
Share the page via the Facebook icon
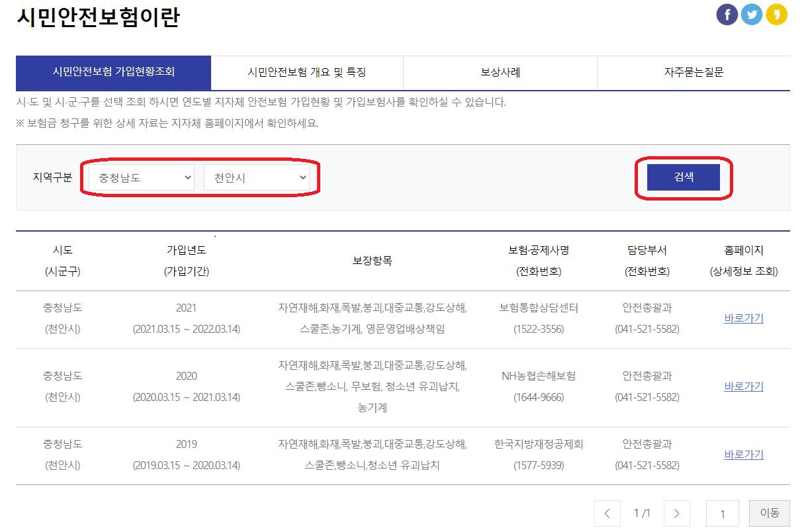(x=727, y=14)
